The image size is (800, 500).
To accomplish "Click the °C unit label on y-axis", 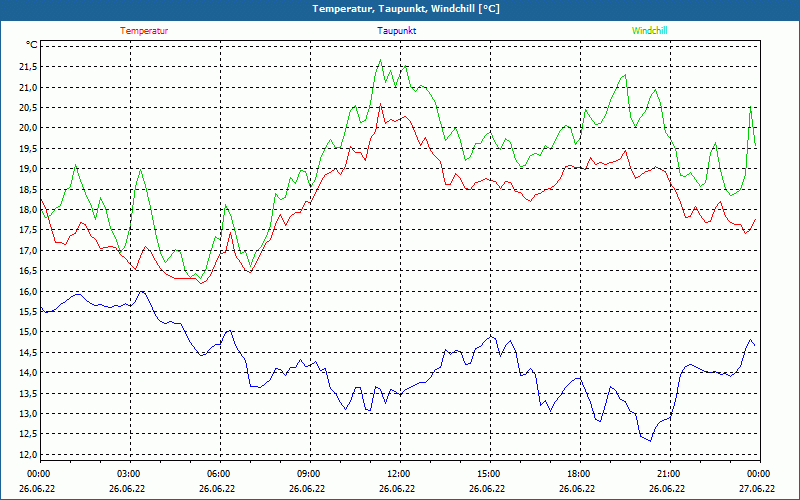I will click(32, 45).
